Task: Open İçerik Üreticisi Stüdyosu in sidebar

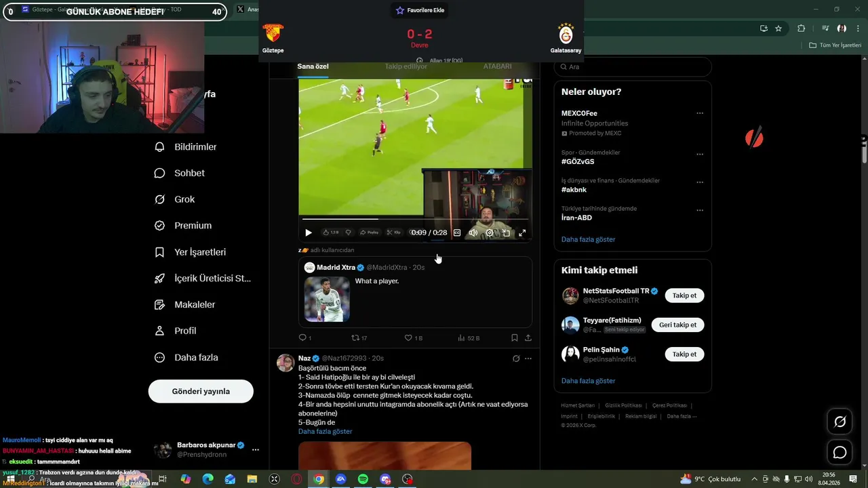Action: [203, 279]
